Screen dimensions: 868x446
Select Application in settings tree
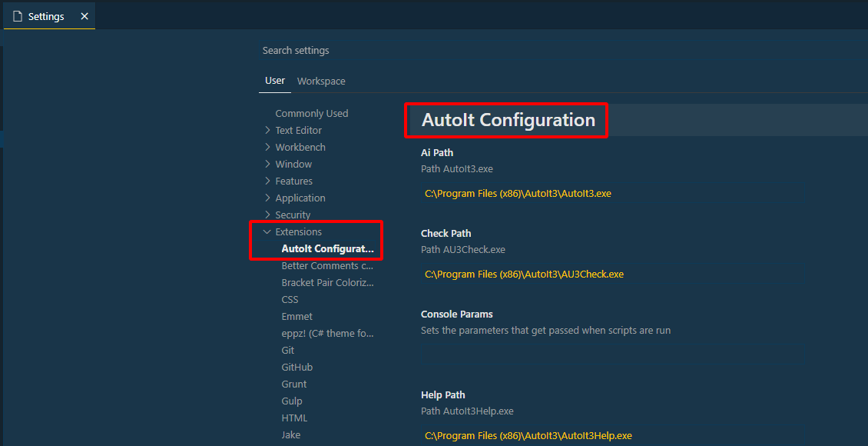[x=300, y=198]
